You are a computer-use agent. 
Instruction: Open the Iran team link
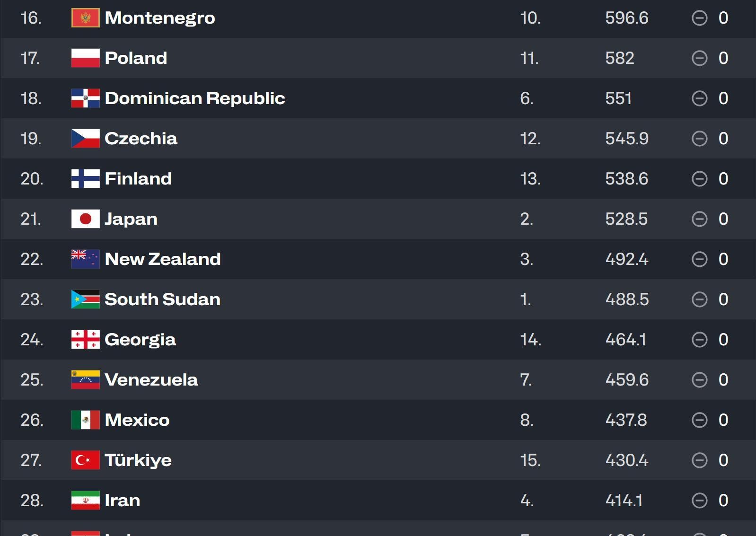click(x=123, y=501)
